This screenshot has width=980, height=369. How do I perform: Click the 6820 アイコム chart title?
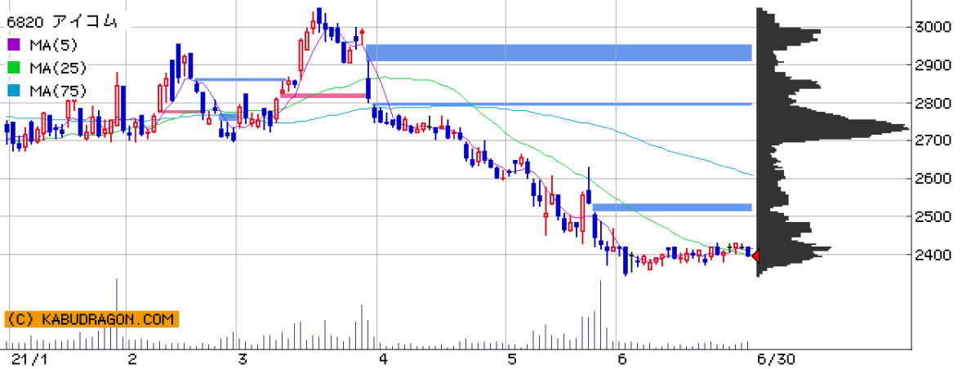pyautogui.click(x=61, y=22)
